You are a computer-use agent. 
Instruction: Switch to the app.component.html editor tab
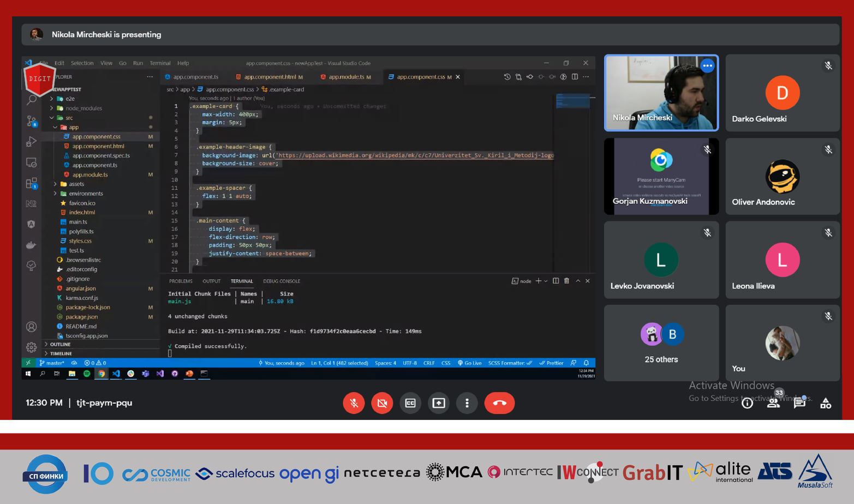[x=270, y=77]
